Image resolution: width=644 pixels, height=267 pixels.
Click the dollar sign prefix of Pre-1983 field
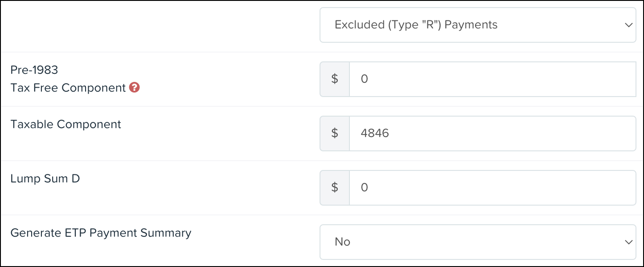(335, 79)
